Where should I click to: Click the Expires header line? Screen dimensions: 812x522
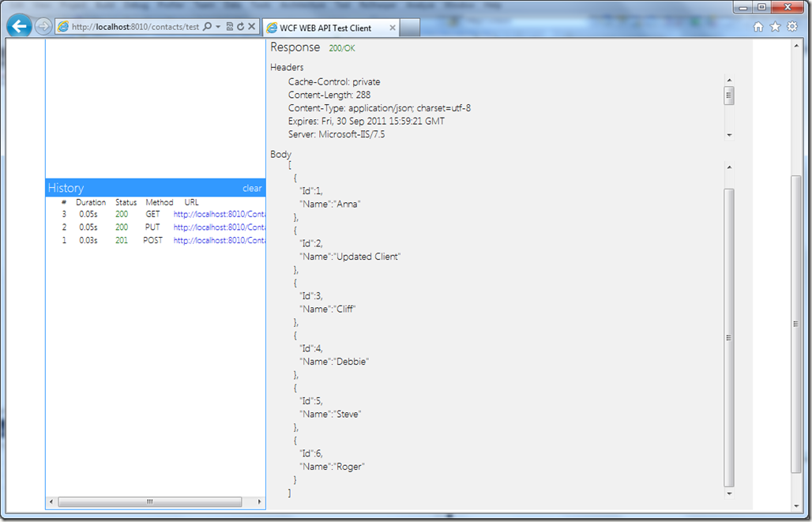click(367, 121)
